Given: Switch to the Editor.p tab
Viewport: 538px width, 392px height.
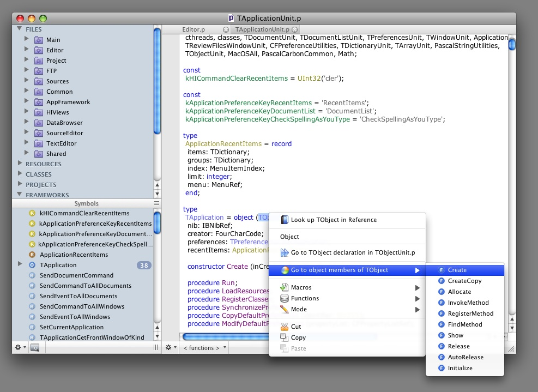Looking at the screenshot, I should click(194, 29).
